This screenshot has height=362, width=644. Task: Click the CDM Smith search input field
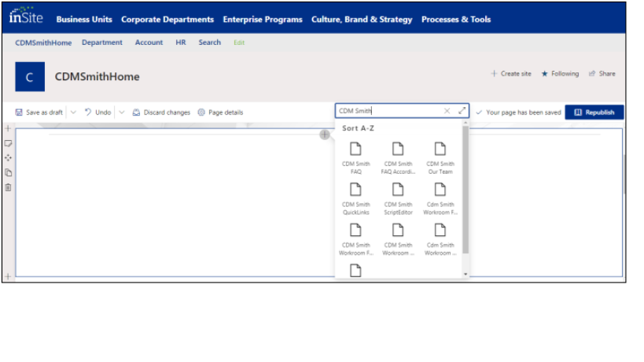[x=389, y=112]
